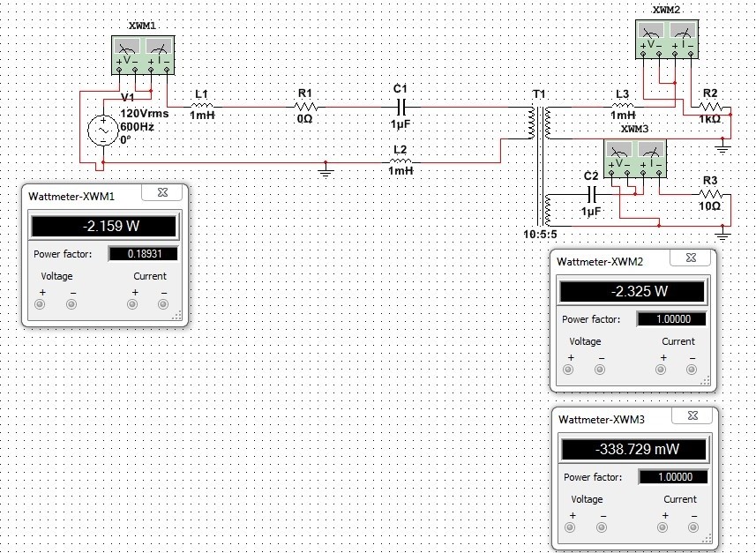Click Current minus terminal in Wattmeter-XWM1

pos(163,304)
